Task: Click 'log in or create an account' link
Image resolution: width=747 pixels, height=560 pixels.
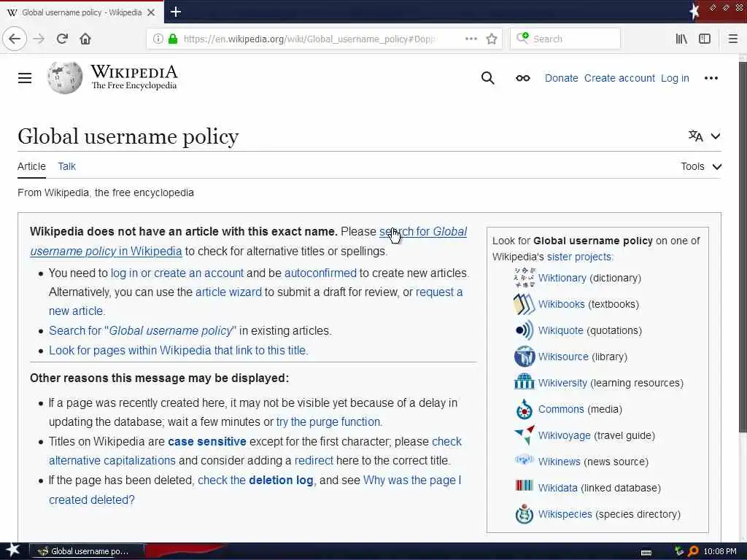Action: click(177, 273)
